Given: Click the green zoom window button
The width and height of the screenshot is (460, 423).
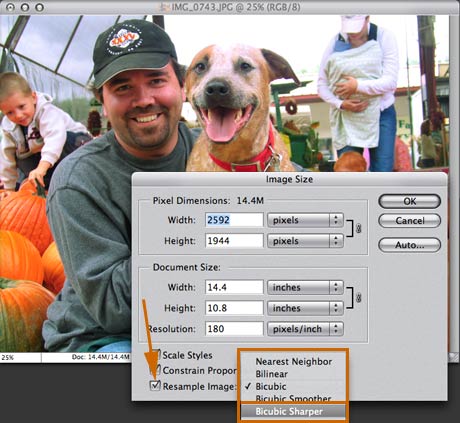Looking at the screenshot, I should 40,7.
